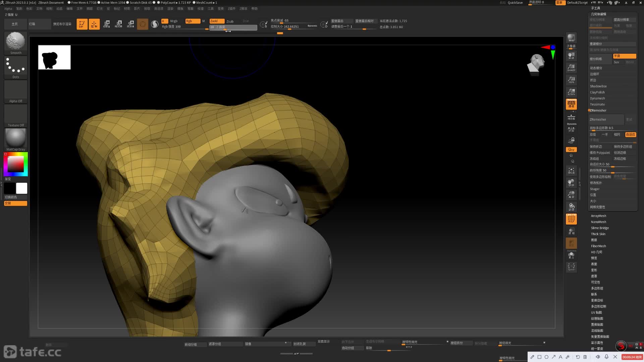Click the Scroll hand icon

[571, 56]
